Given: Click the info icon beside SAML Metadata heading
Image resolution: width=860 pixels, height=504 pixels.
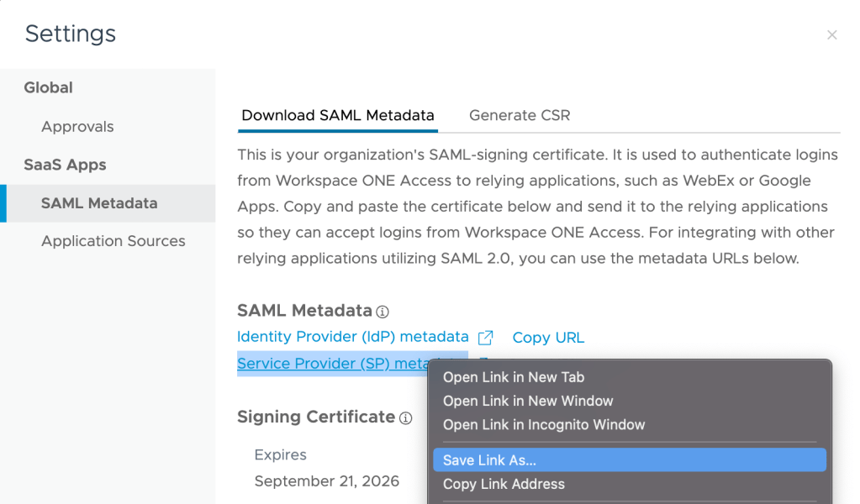Looking at the screenshot, I should (383, 312).
